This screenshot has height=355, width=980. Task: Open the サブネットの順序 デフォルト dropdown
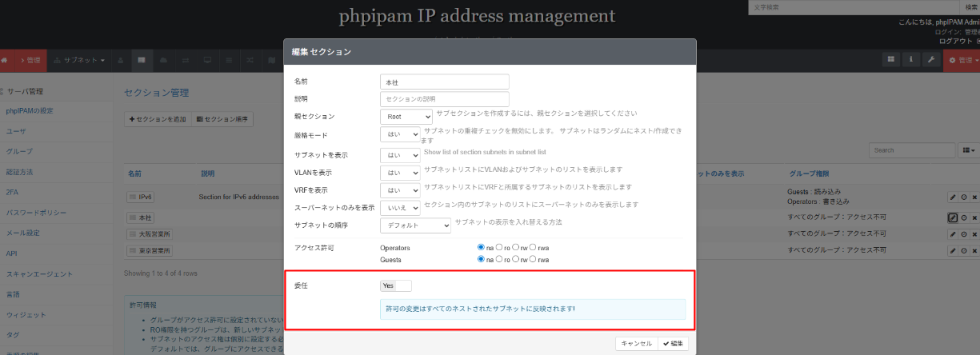point(416,225)
